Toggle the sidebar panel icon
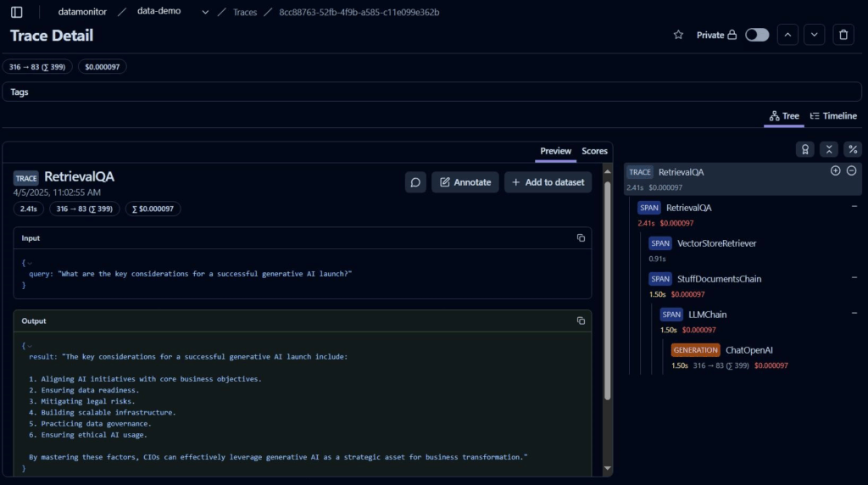This screenshot has width=868, height=485. pos(17,12)
